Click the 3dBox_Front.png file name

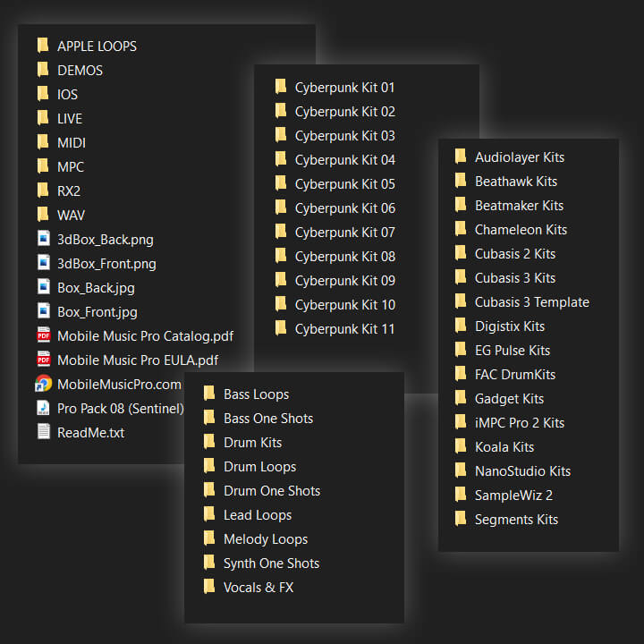point(106,264)
